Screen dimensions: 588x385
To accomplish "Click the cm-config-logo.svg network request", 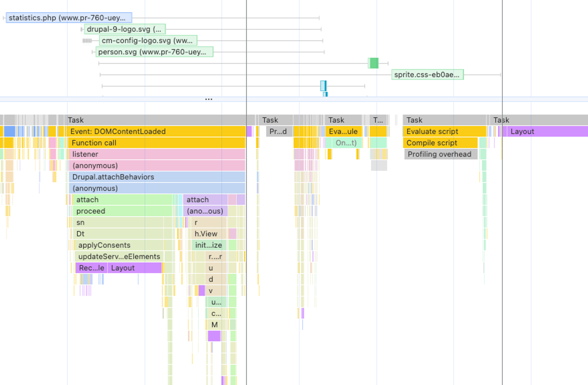I will tap(148, 41).
